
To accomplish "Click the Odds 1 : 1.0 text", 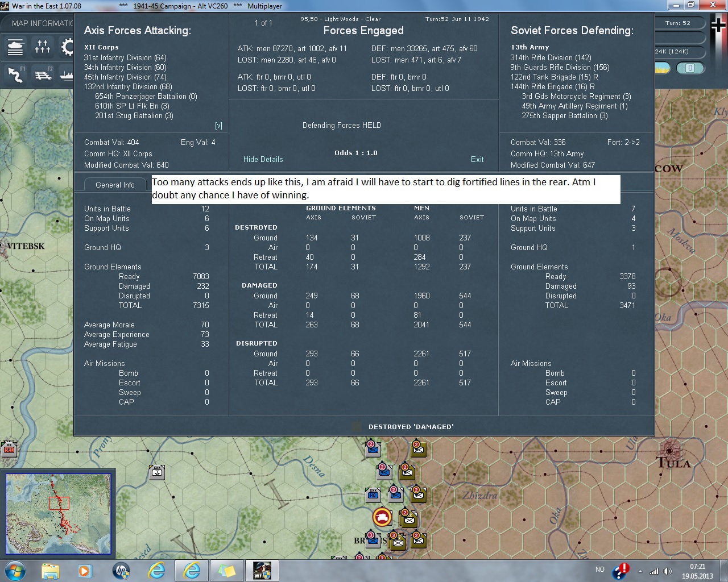I will click(x=356, y=153).
